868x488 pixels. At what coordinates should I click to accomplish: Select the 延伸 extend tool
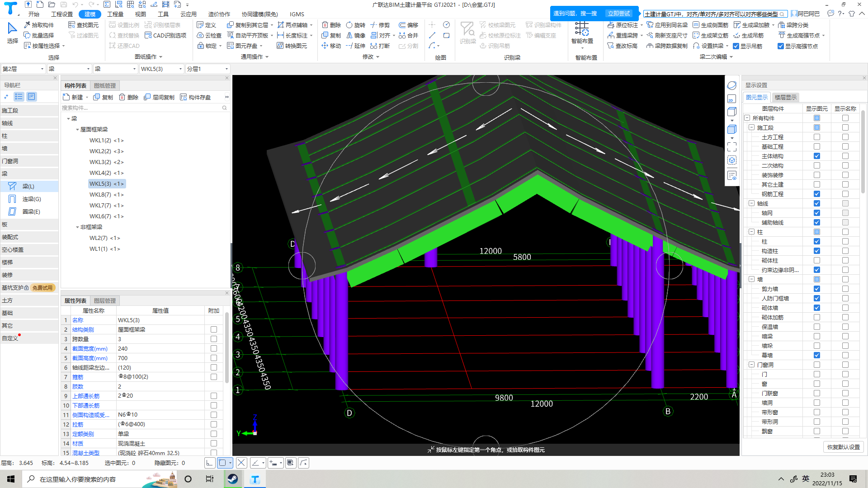click(355, 46)
